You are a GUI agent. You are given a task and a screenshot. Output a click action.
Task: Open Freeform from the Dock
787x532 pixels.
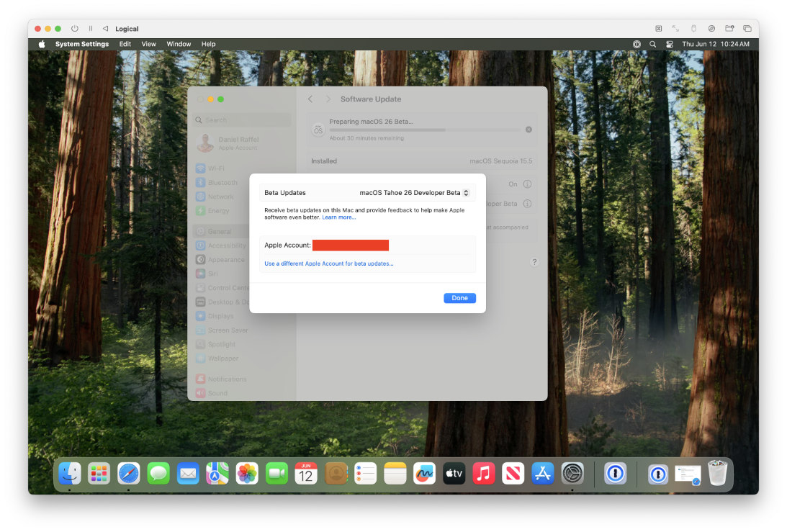425,473
